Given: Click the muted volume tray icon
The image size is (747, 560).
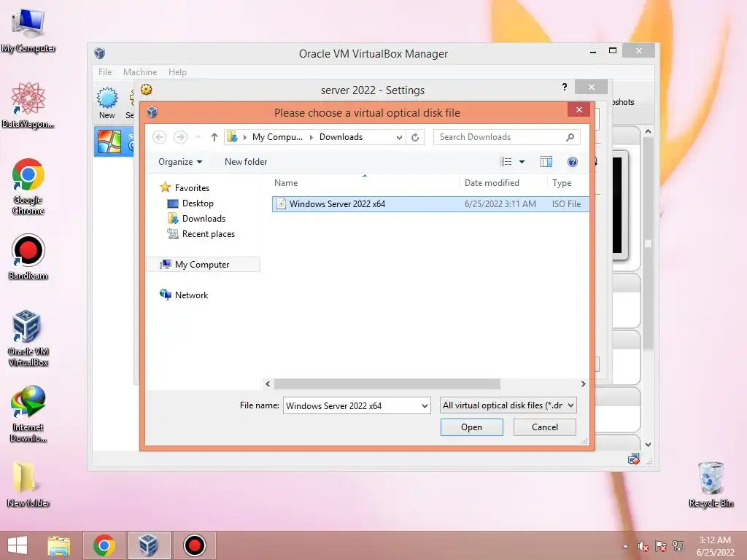Looking at the screenshot, I should pos(643,547).
